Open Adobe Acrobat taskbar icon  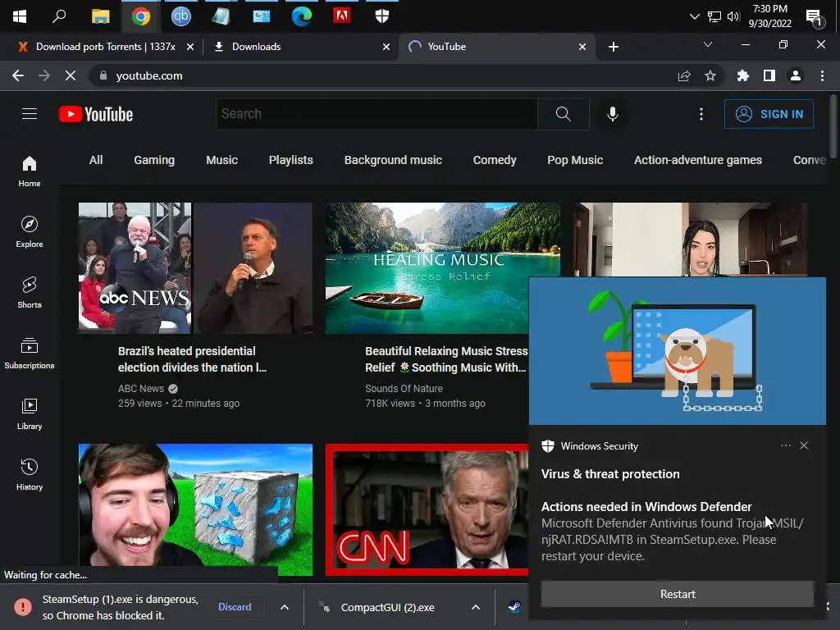[342, 16]
